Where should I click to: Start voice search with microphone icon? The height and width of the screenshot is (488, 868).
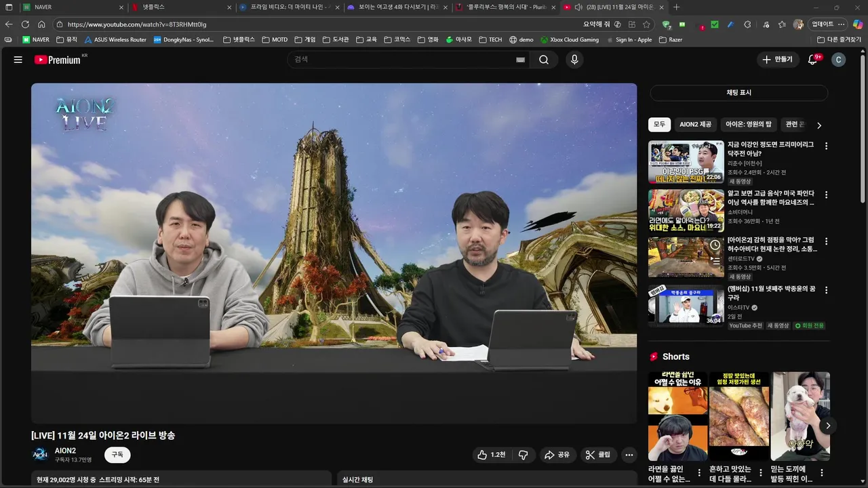pos(574,60)
